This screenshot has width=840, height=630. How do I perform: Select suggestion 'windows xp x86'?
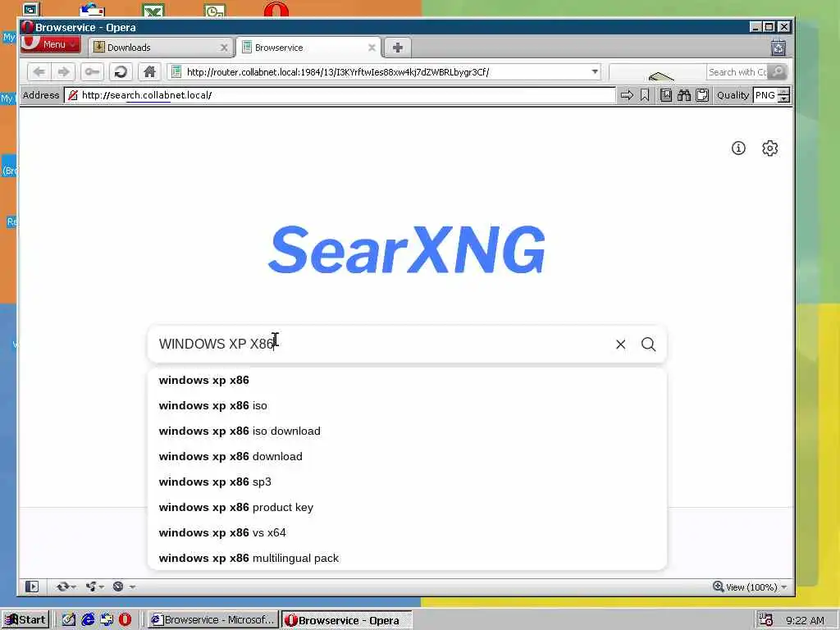coord(407,381)
